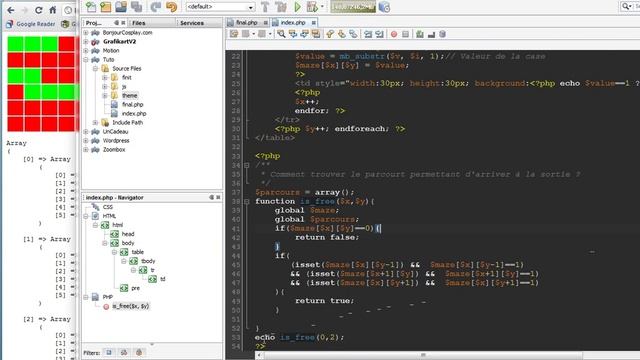
Task: Select final.php in the Projects tree
Action: 132,104
